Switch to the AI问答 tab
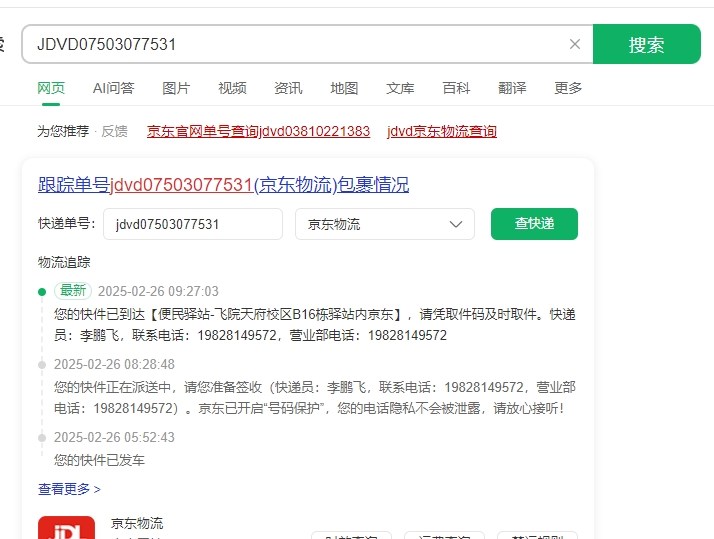This screenshot has width=714, height=539. point(113,88)
